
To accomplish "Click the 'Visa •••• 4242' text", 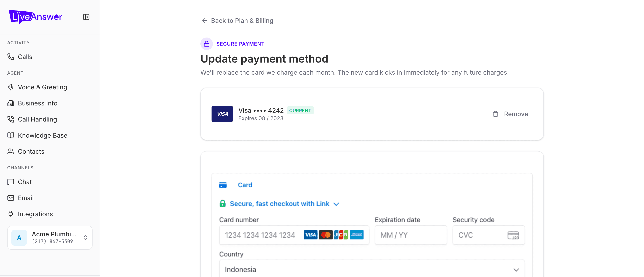I will tap(261, 110).
